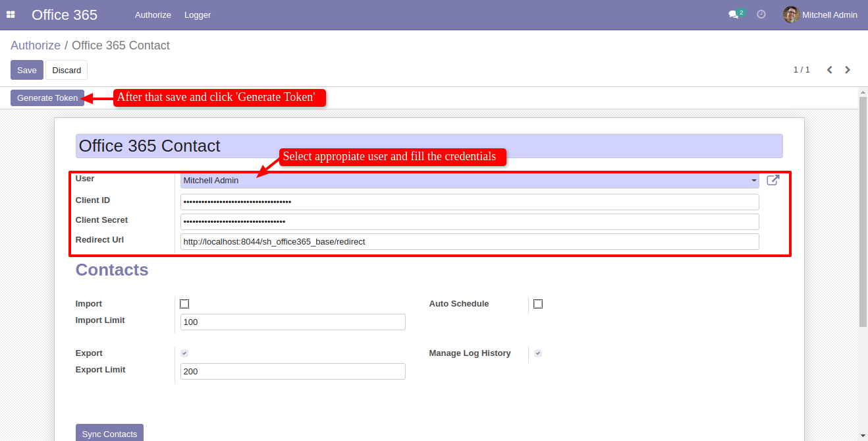
Task: Click Mitchell Admin avatar picture
Action: tap(791, 15)
